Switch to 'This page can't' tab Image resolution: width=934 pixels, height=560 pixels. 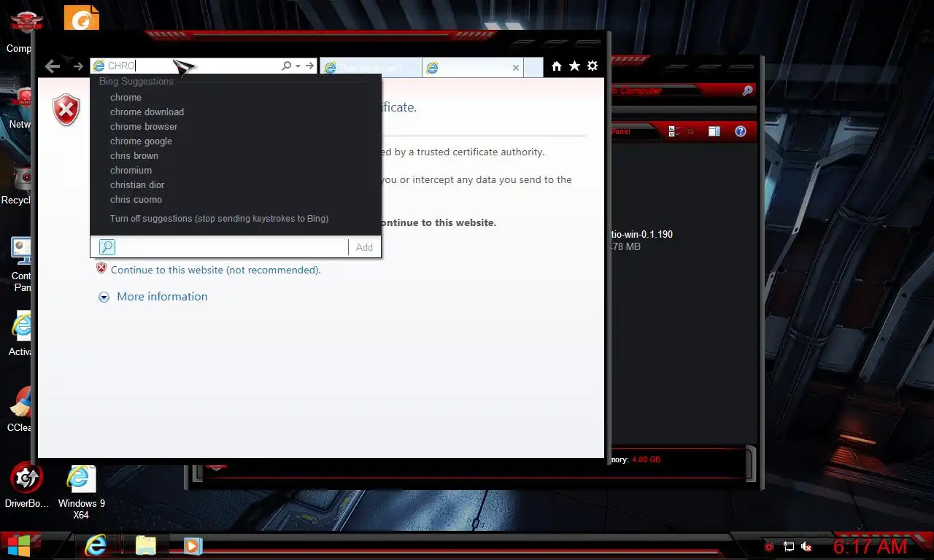tap(371, 68)
